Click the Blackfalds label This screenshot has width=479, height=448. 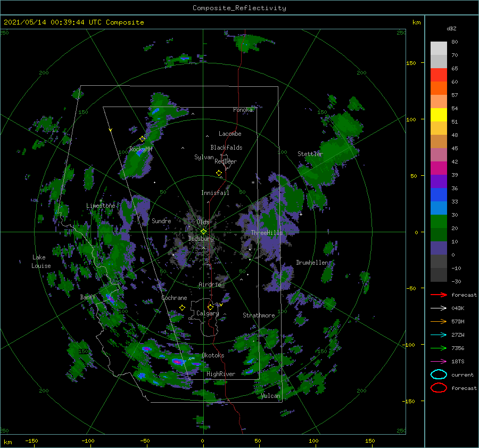[x=226, y=148]
